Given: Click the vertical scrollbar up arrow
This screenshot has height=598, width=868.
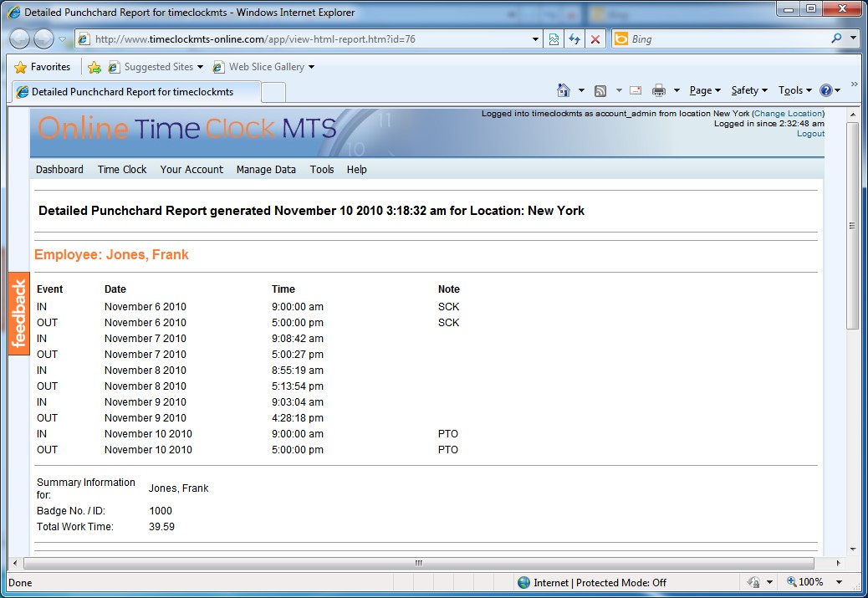Looking at the screenshot, I should click(x=852, y=115).
